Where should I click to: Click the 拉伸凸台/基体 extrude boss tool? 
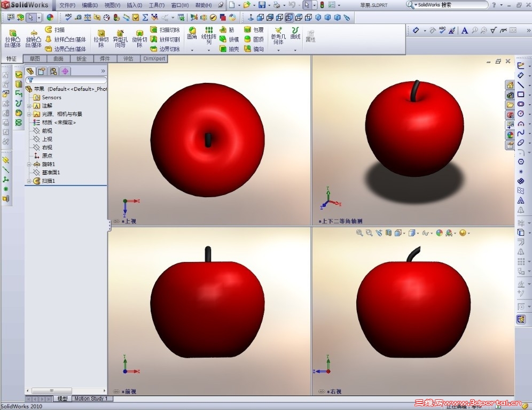coord(13,38)
